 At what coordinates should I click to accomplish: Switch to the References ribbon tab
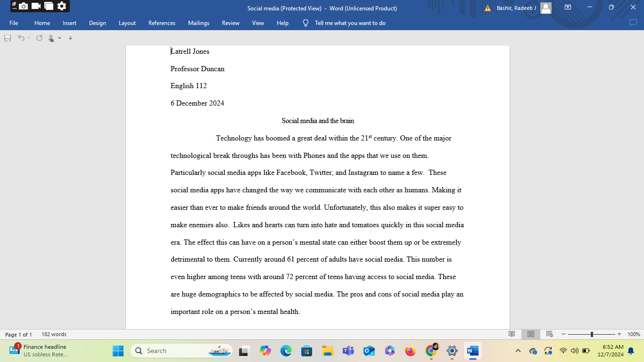point(162,23)
